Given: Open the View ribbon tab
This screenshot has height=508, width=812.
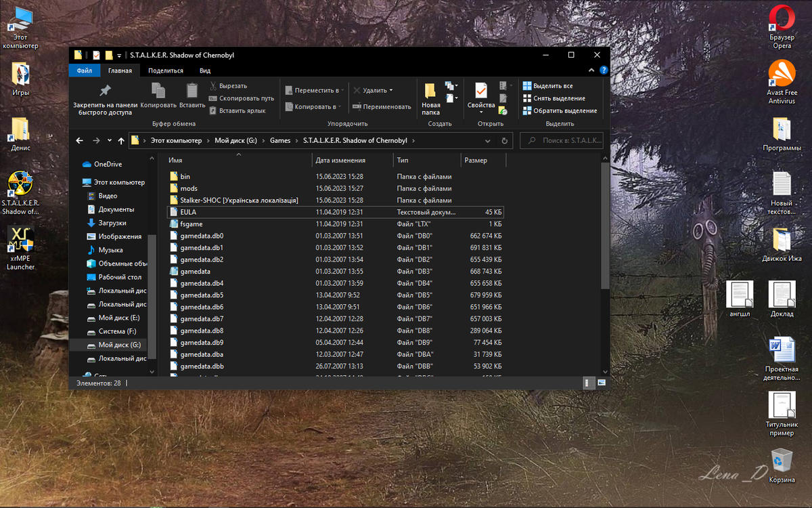Looking at the screenshot, I should click(205, 70).
